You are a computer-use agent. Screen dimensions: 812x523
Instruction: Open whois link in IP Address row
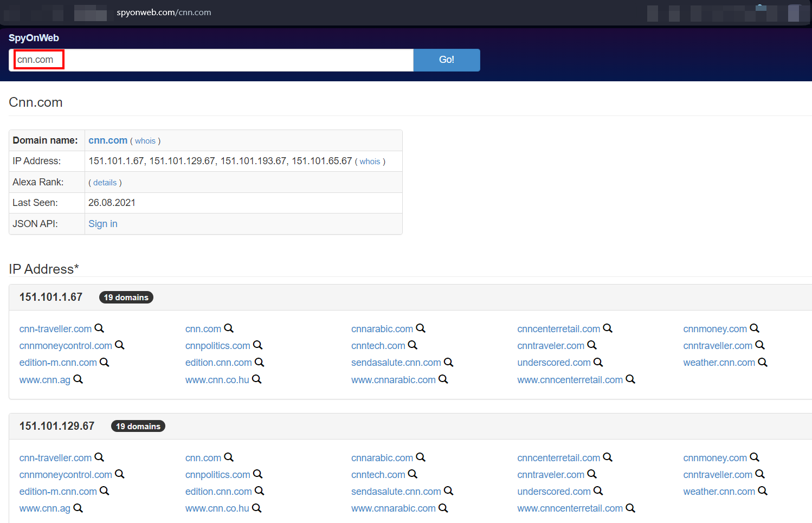(370, 162)
